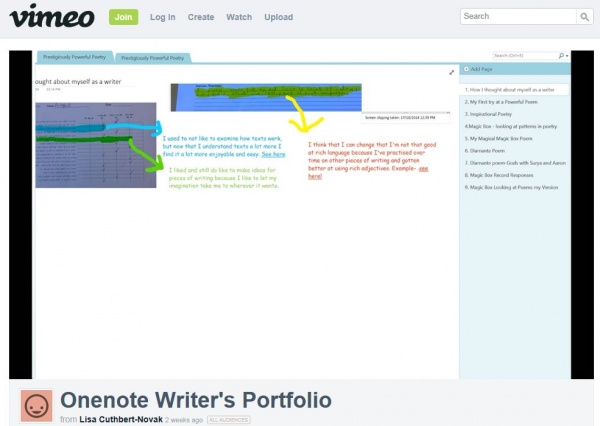The height and width of the screenshot is (426, 600).
Task: Click the green text about making ideas
Action: pyautogui.click(x=223, y=178)
